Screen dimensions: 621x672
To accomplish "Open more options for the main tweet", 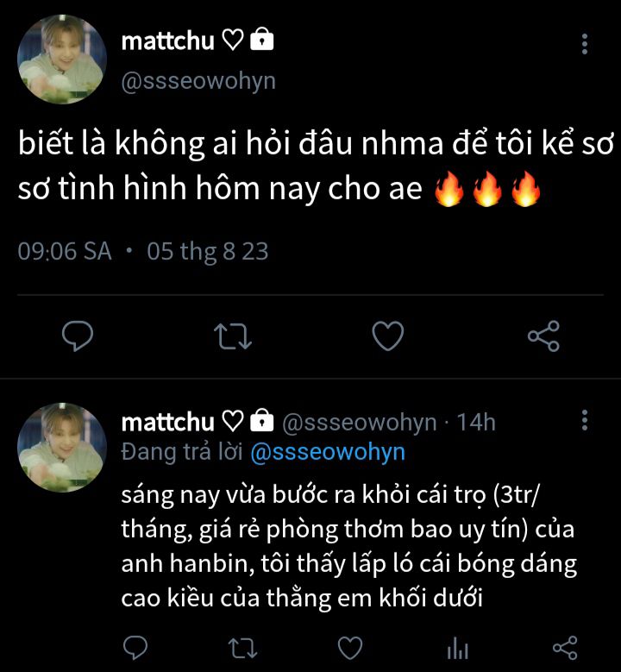I will pos(585,44).
